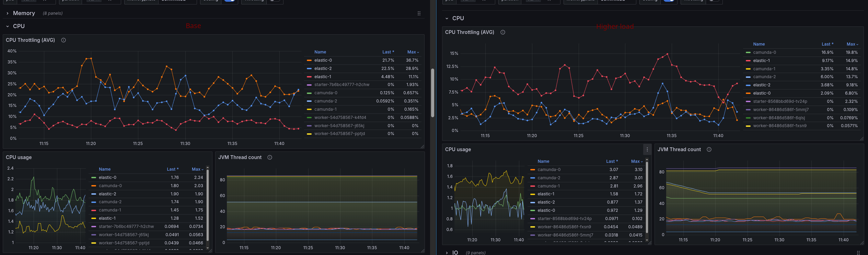The height and width of the screenshot is (255, 868).
Task: Grab the drag handle on the Memory row
Action: [x=419, y=13]
